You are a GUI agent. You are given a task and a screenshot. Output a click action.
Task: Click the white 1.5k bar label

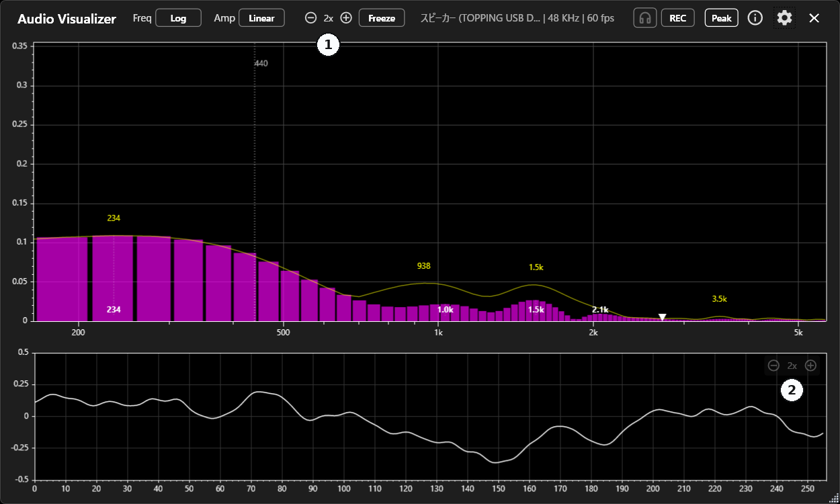[x=536, y=310]
